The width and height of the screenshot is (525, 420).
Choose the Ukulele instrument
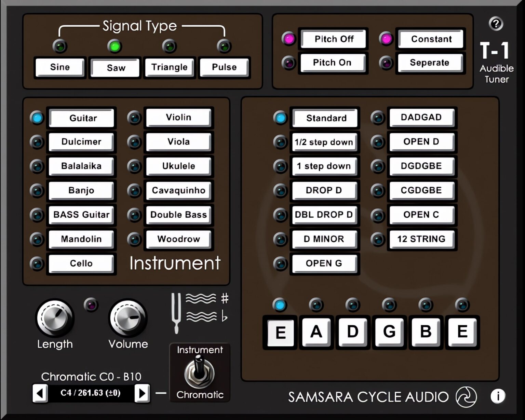[x=178, y=166]
